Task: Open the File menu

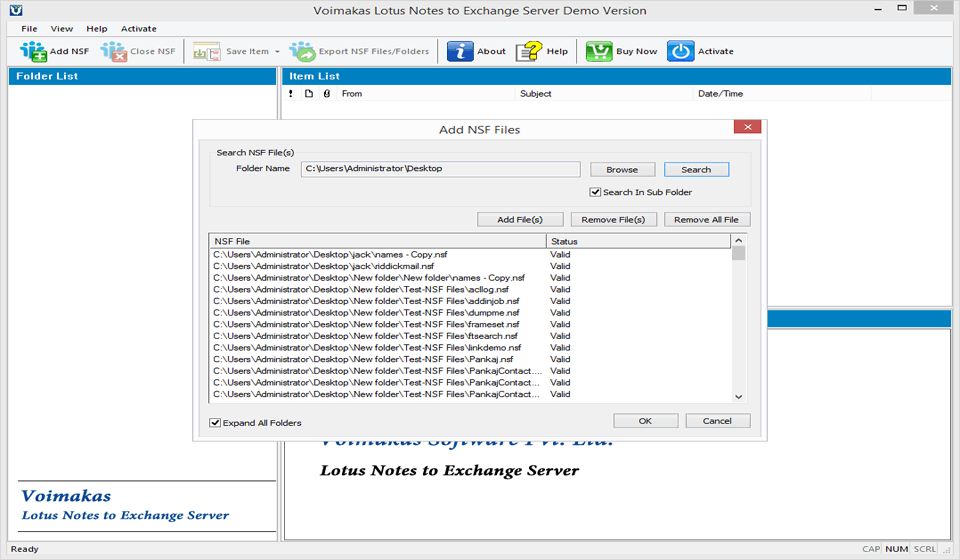Action: tap(29, 29)
